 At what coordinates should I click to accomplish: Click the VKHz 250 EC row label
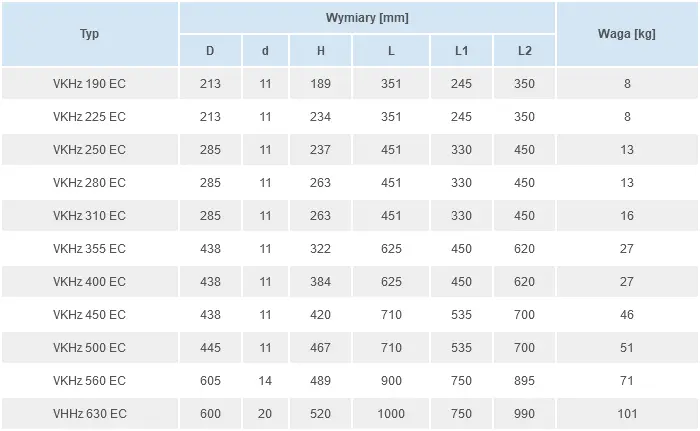pos(89,150)
